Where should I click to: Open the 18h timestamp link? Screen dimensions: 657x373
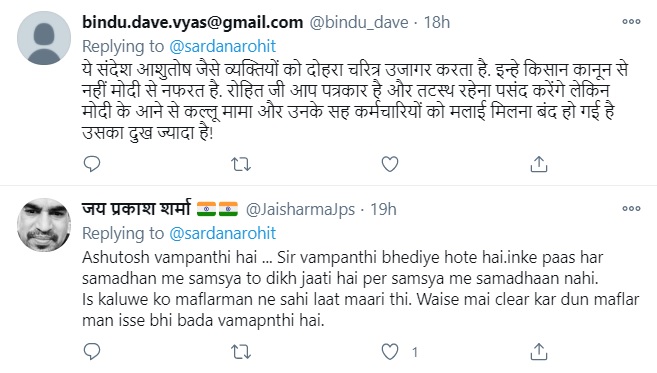tap(437, 22)
